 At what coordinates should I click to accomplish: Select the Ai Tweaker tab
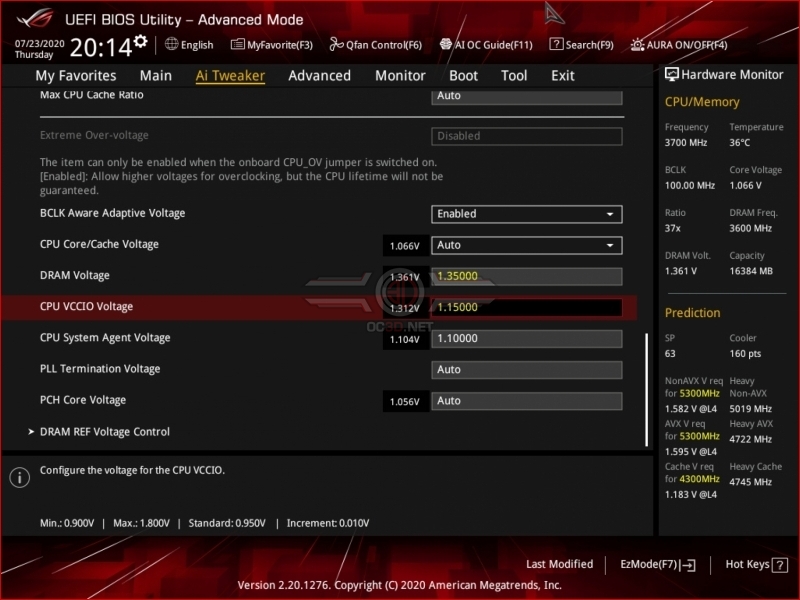click(x=230, y=76)
